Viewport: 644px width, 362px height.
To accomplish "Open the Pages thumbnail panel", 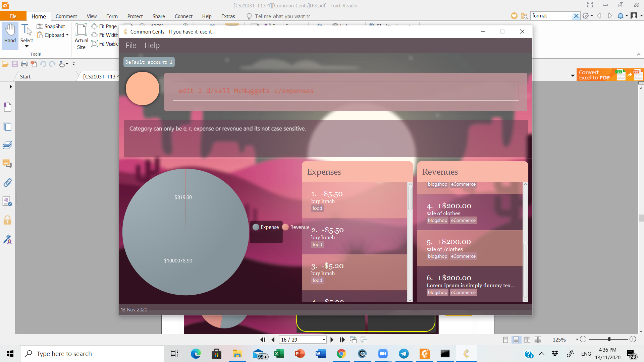I will [x=7, y=126].
